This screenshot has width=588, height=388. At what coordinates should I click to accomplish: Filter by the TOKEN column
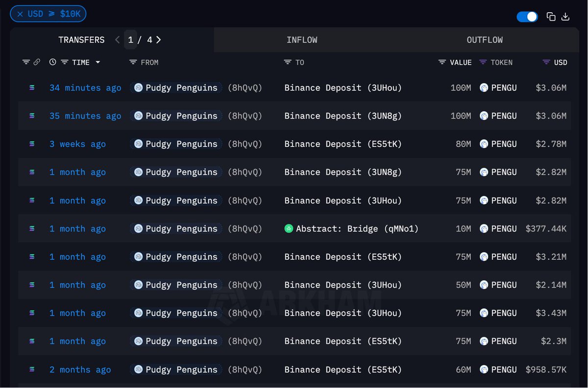483,62
